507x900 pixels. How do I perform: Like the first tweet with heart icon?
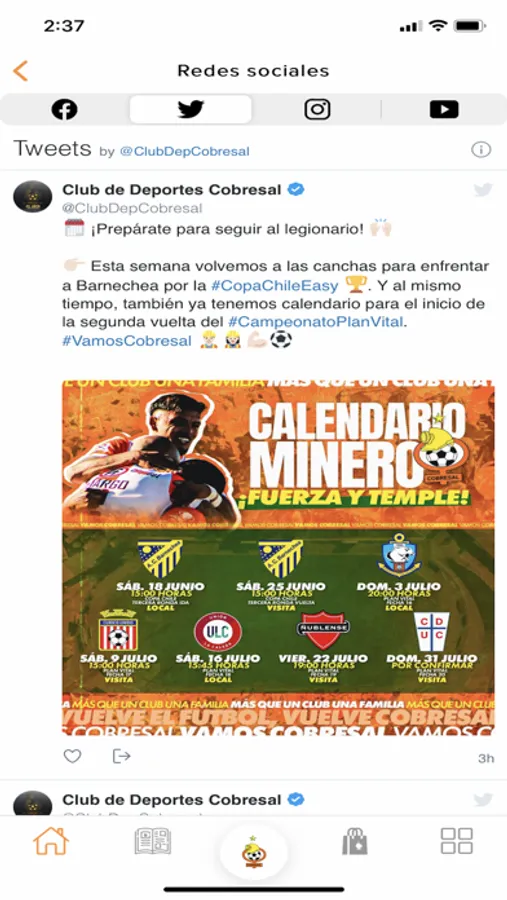coord(72,757)
